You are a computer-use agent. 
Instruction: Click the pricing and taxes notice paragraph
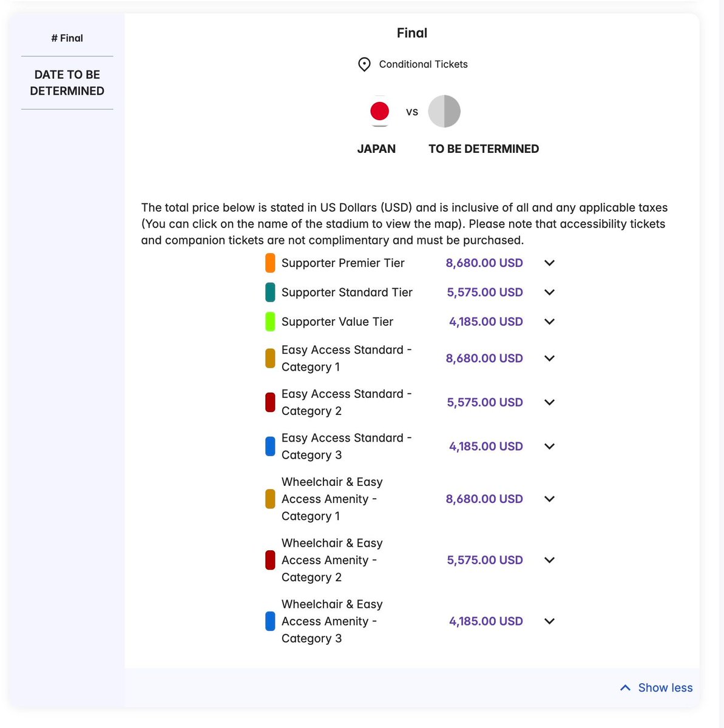click(404, 224)
